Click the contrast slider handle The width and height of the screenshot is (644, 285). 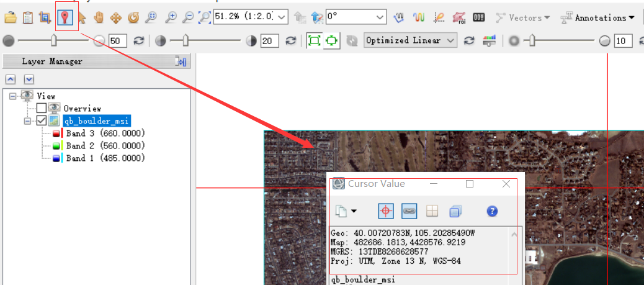pos(186,40)
